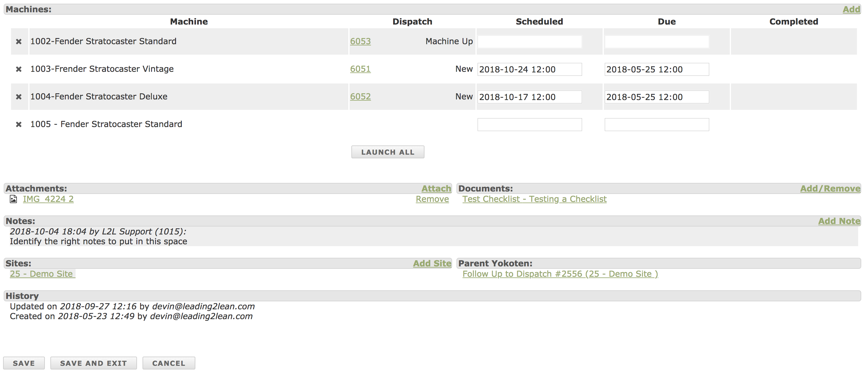The image size is (868, 375).
Task: Focus Scheduled field for machine 1005
Action: point(529,125)
